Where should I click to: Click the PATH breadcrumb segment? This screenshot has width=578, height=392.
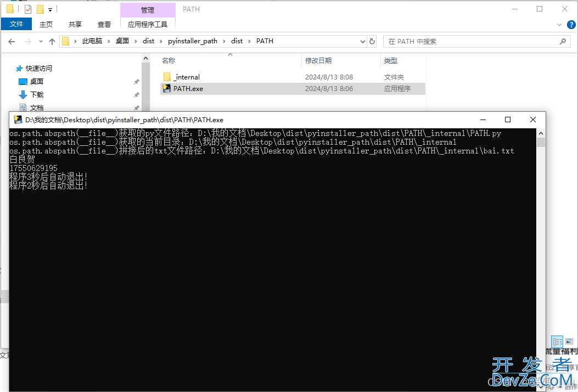point(265,41)
